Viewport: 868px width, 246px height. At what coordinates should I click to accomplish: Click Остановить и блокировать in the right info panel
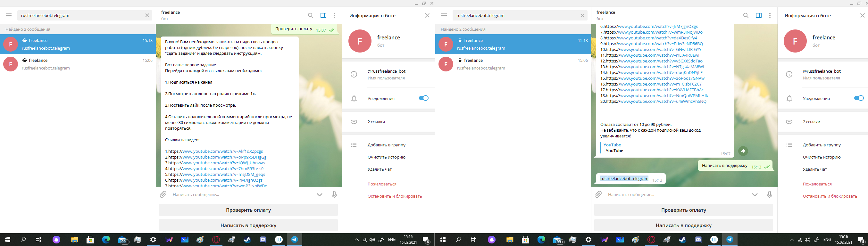click(x=830, y=196)
